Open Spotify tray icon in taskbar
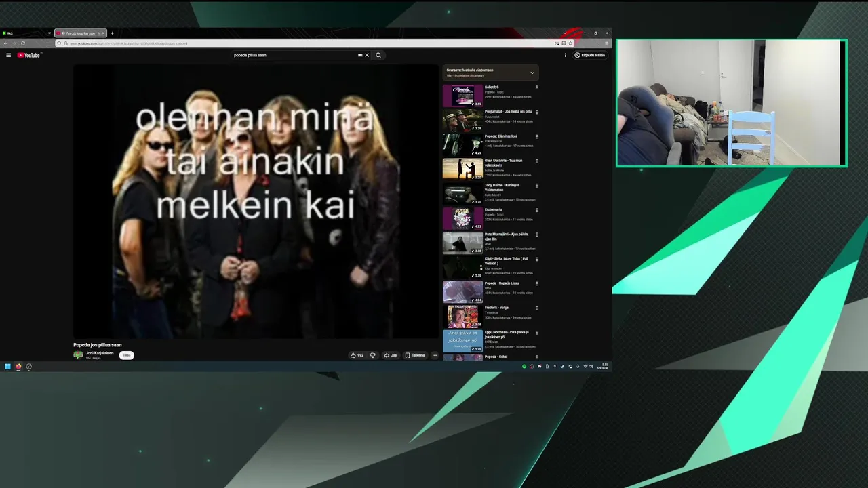868x488 pixels. [x=524, y=367]
